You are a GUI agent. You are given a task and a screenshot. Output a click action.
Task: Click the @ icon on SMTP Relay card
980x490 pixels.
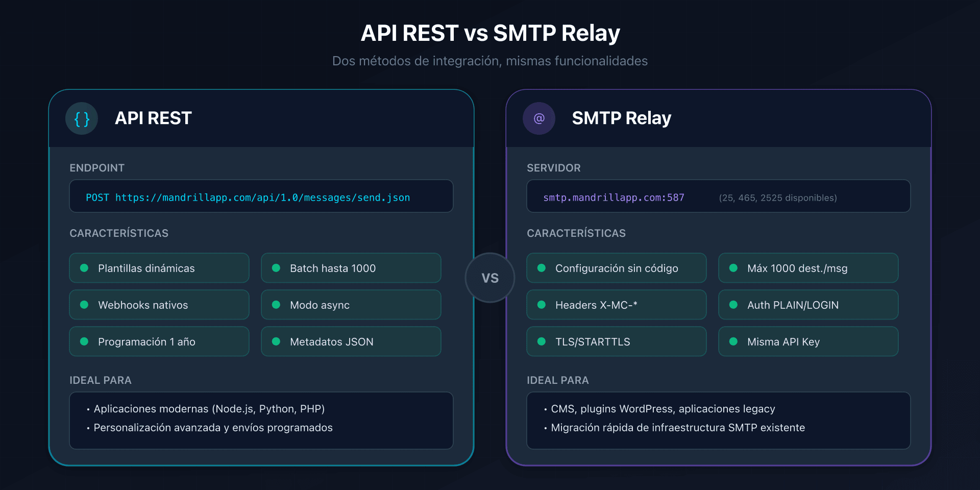click(539, 118)
